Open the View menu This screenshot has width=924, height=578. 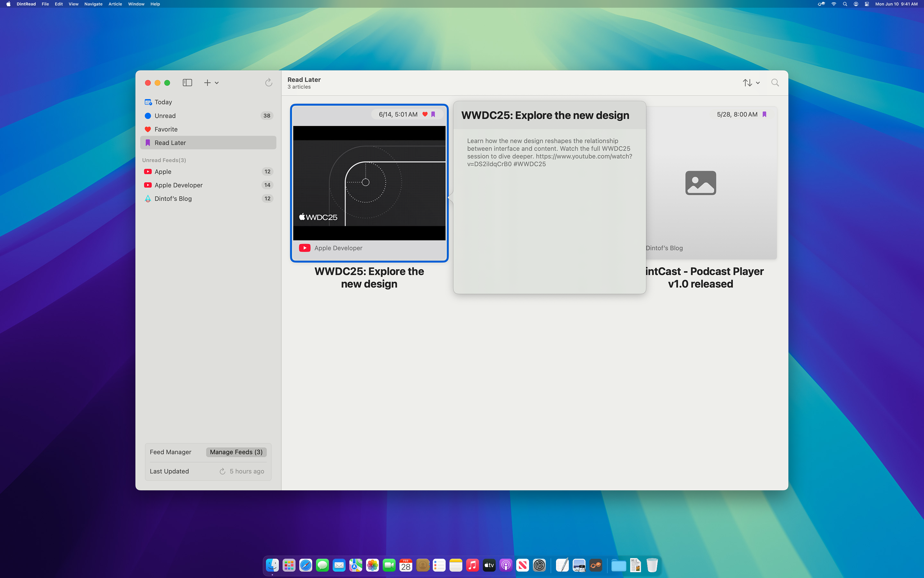[73, 4]
